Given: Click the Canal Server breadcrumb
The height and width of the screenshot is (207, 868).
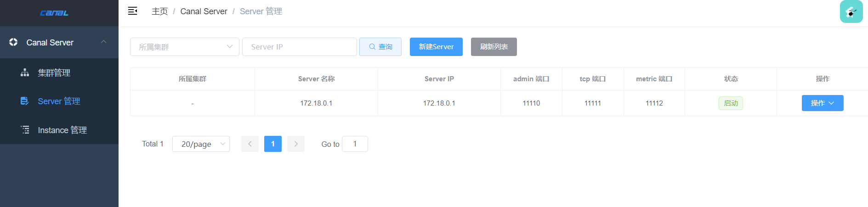Looking at the screenshot, I should [x=204, y=11].
